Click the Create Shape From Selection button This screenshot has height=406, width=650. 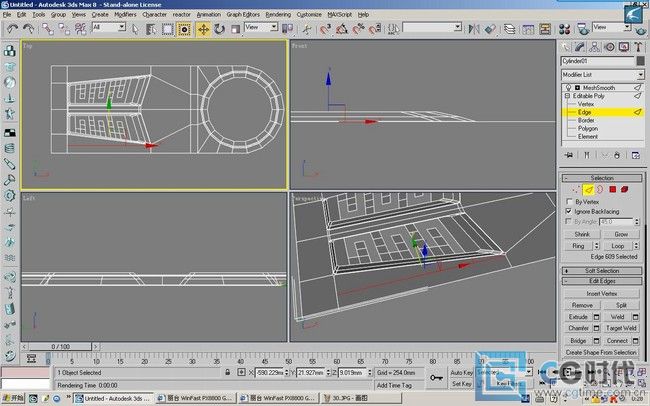click(x=601, y=352)
